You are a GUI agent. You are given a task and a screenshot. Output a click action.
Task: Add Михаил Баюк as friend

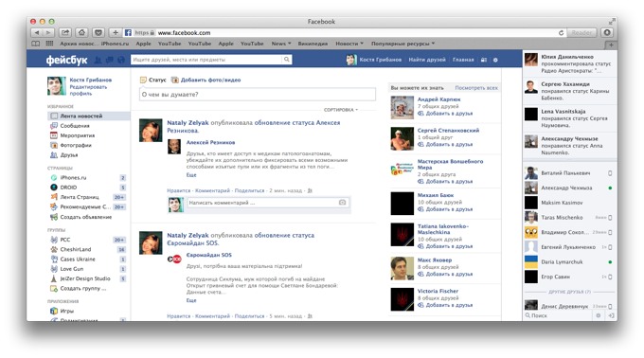click(x=445, y=209)
